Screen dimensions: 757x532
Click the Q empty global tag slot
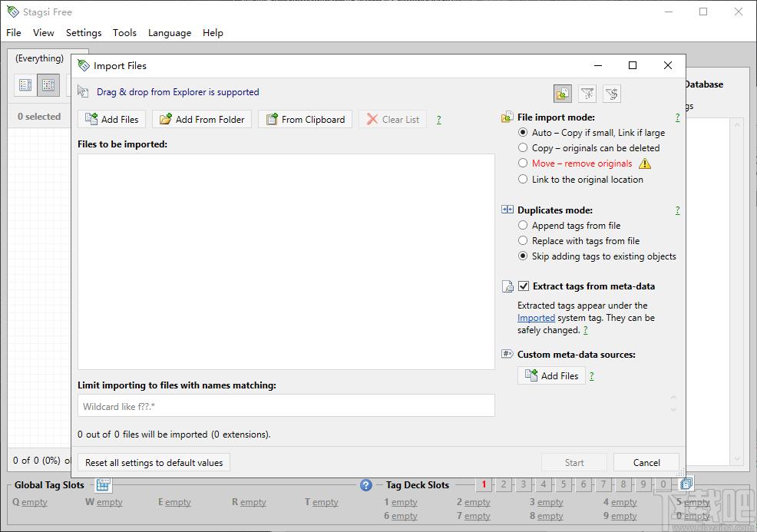[30, 502]
